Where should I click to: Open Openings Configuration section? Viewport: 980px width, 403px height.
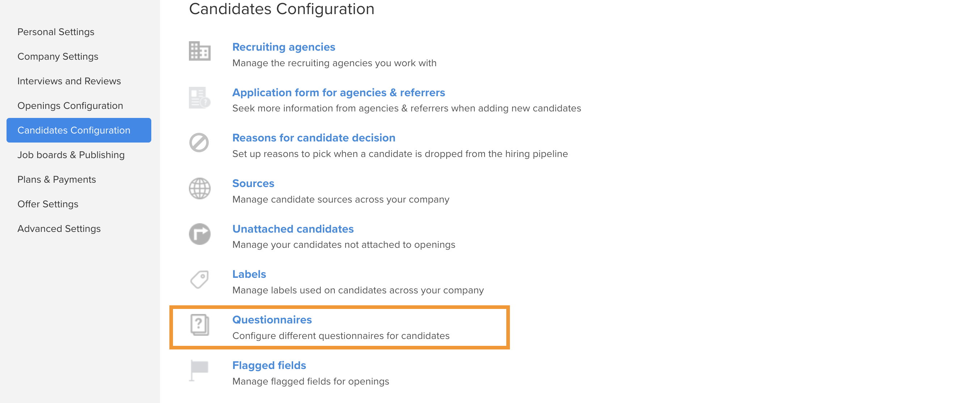coord(70,106)
